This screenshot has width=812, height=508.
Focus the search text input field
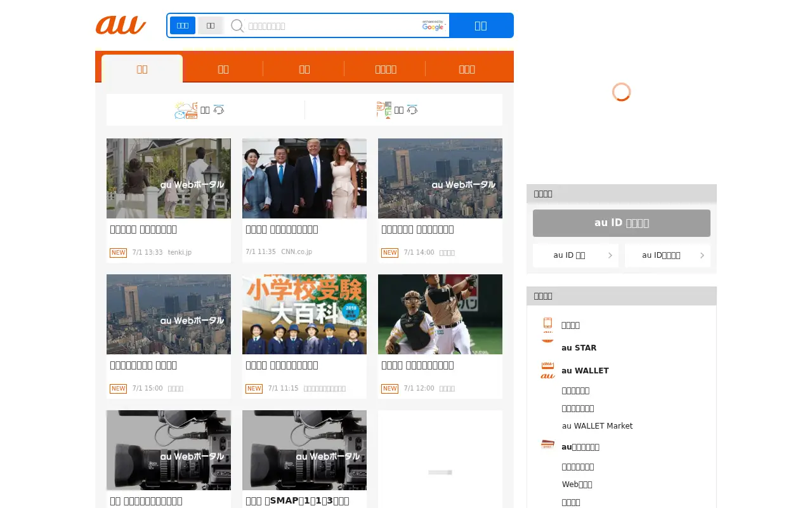click(x=333, y=26)
